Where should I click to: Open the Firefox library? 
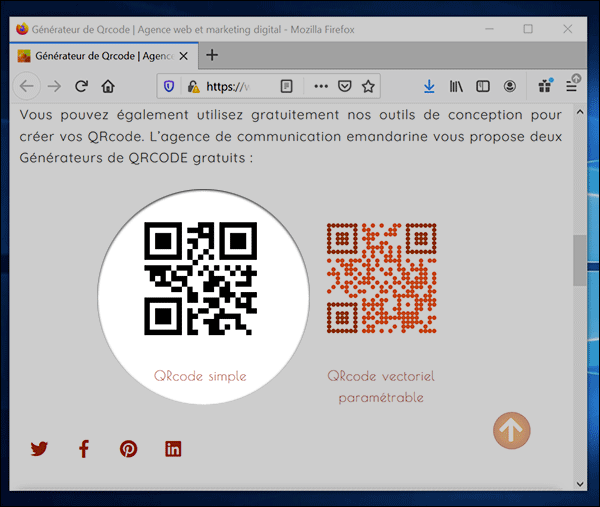tap(457, 87)
